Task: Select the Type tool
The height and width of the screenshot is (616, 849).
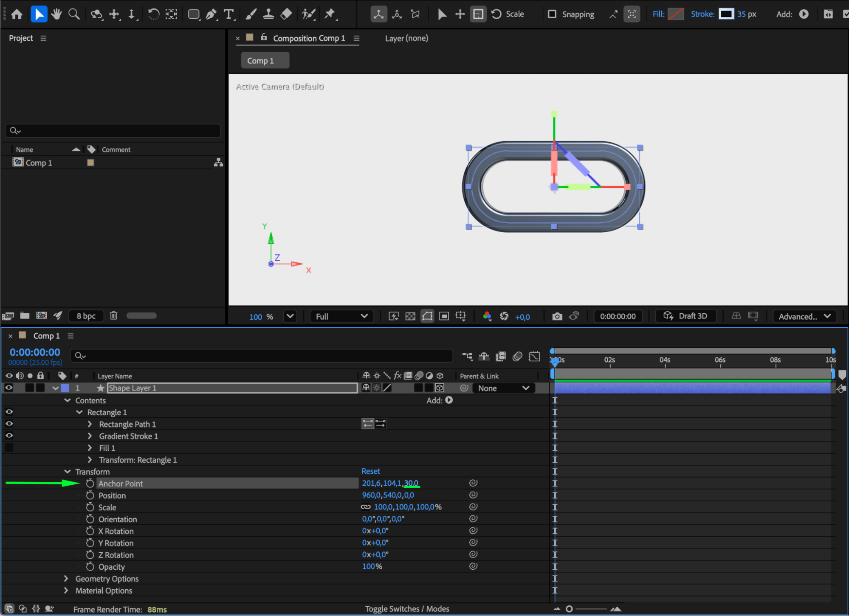Action: pos(229,14)
